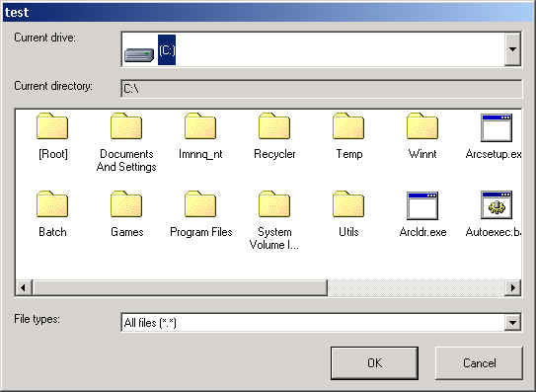Click the scroll left arrow of file list
Viewport: 536px width, 392px height.
tap(24, 287)
